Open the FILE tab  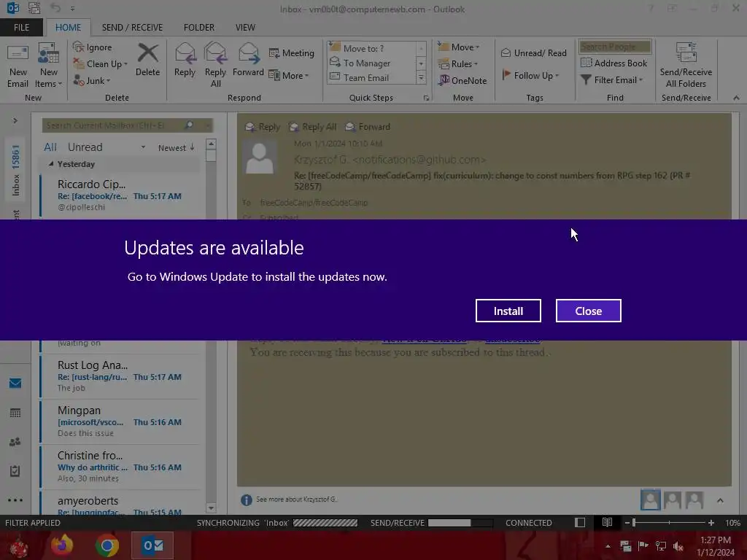(x=21, y=28)
